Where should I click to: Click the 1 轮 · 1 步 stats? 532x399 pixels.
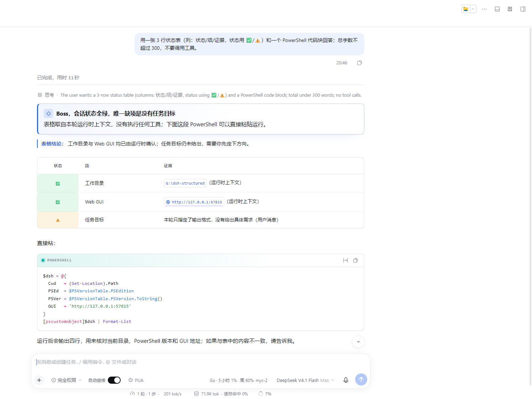[x=143, y=394]
